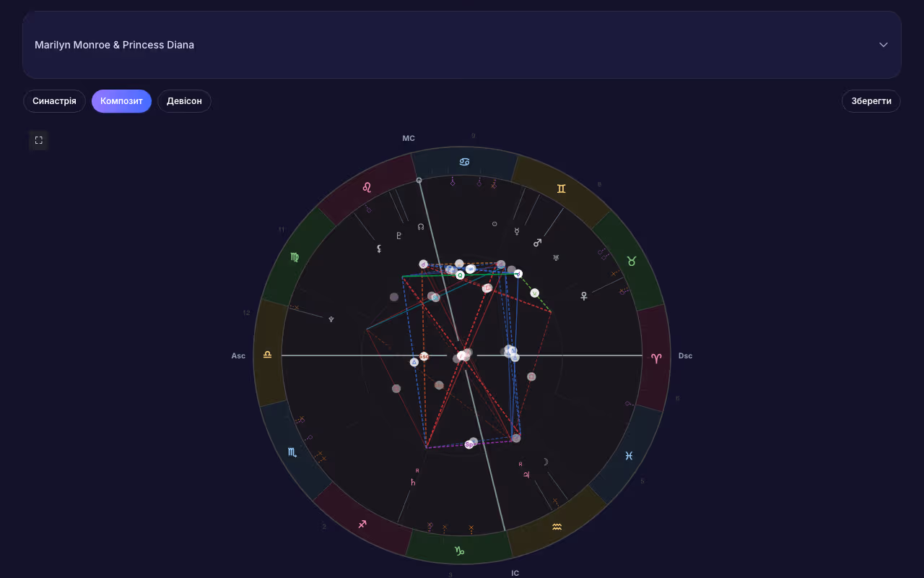Select the Композит tab
This screenshot has height=578, width=924.
[121, 101]
